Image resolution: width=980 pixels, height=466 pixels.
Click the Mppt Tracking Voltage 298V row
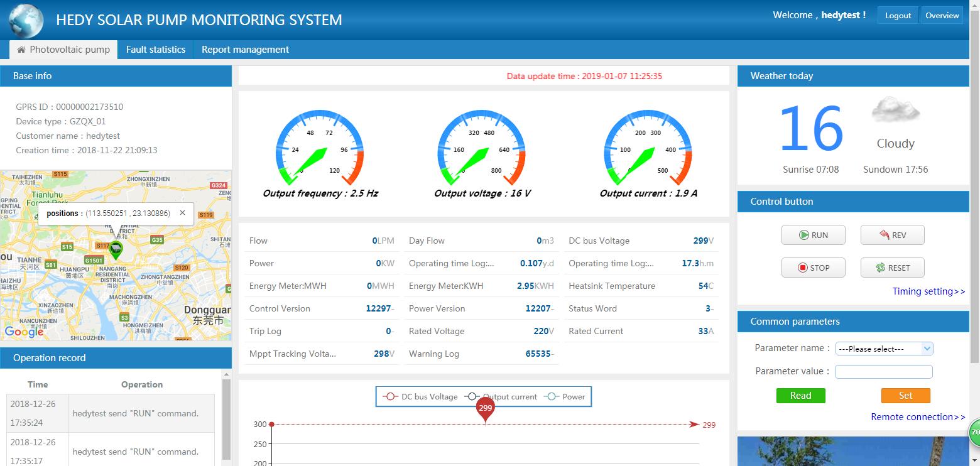pos(322,354)
